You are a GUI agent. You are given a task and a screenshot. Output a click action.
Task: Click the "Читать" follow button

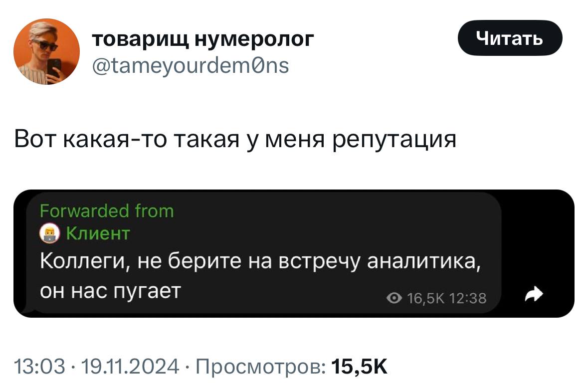point(510,37)
